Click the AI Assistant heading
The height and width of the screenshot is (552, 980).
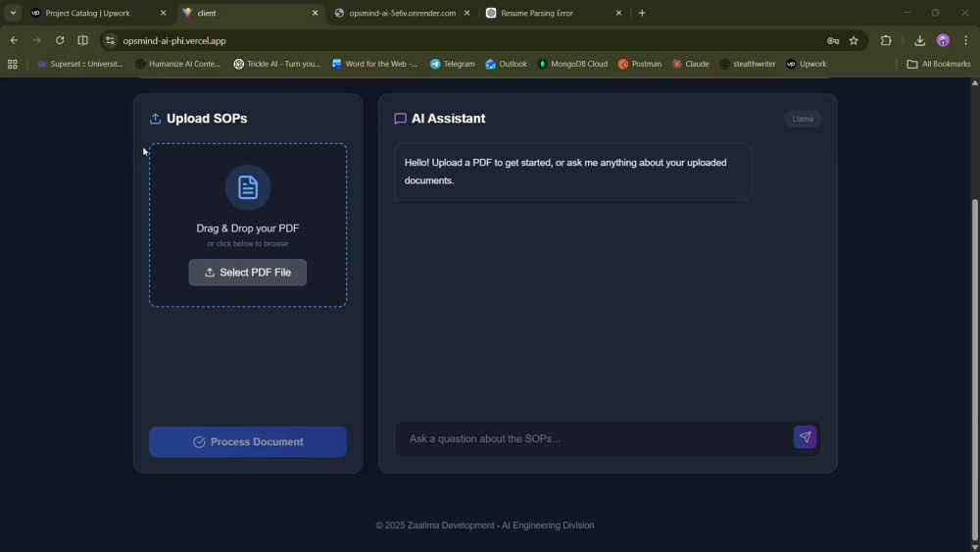448,119
